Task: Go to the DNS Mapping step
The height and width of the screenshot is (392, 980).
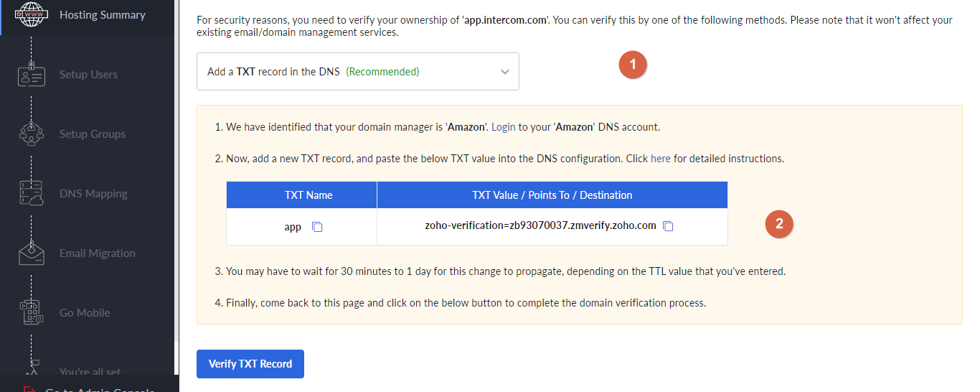Action: click(93, 193)
